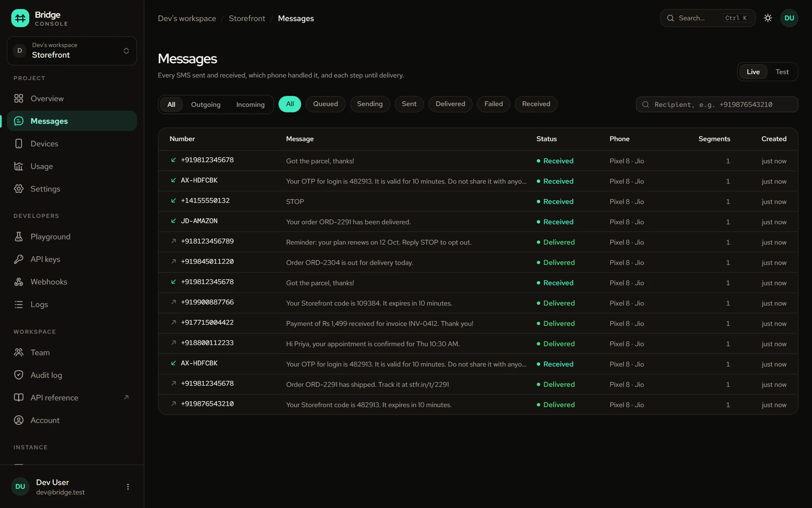Select the Messages sidebar item

[71, 121]
